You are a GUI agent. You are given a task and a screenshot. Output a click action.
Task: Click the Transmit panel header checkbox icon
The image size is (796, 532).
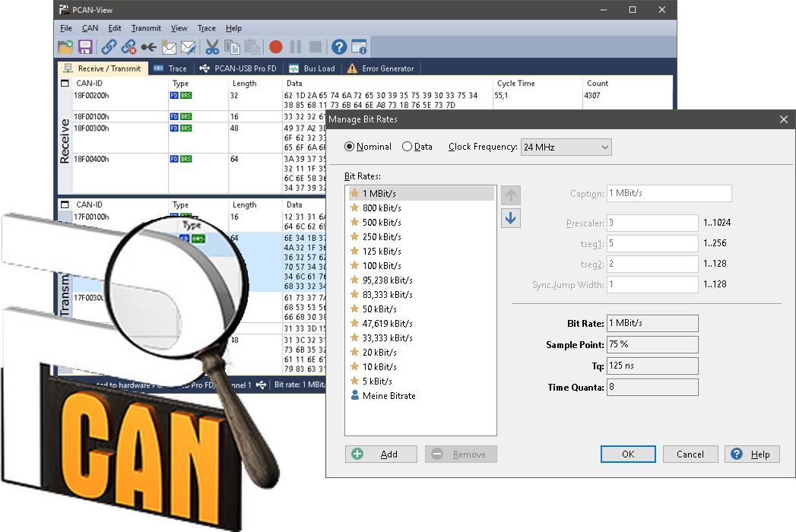pyautogui.click(x=65, y=204)
